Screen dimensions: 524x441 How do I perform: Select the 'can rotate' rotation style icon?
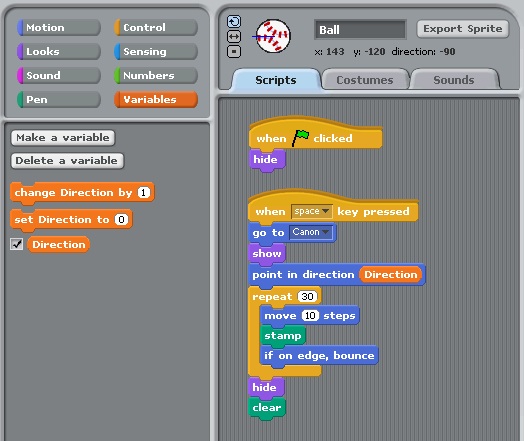tap(234, 22)
